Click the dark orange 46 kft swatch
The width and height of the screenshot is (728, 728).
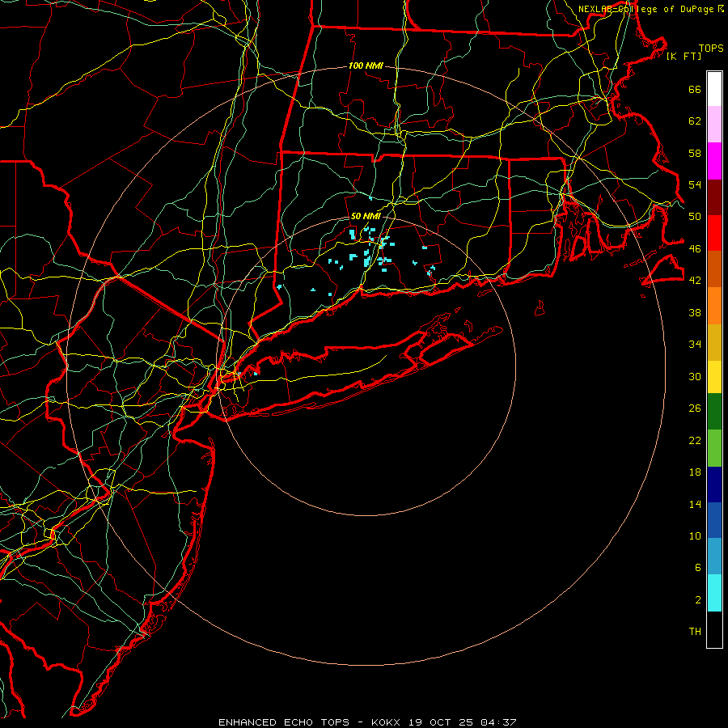(x=714, y=269)
